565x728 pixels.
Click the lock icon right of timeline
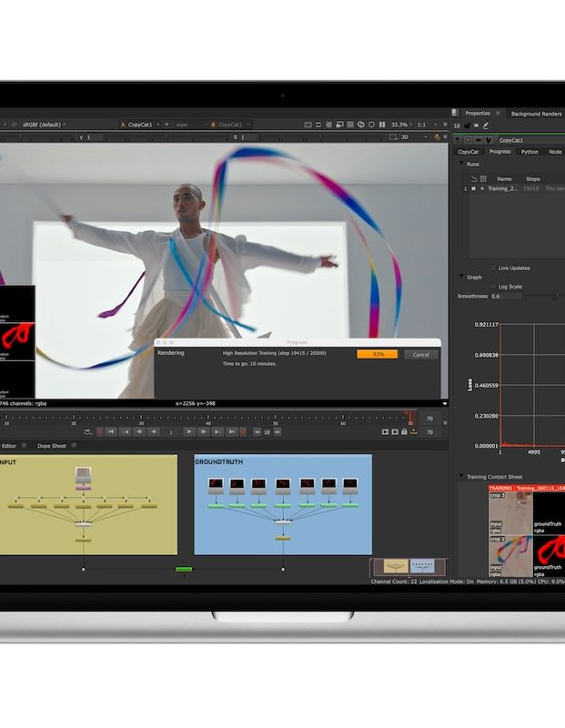click(404, 431)
